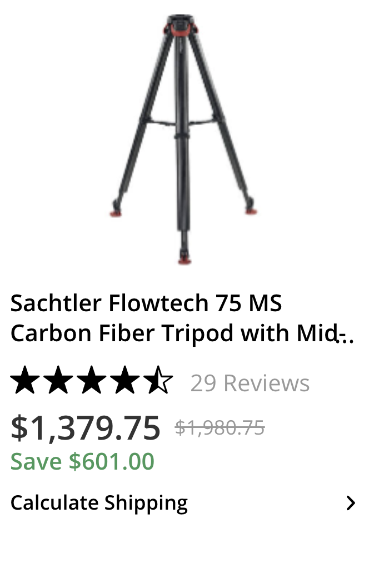Open the Sachtler Flowtech 75 MS title
The height and width of the screenshot is (588, 369).
[x=146, y=303]
